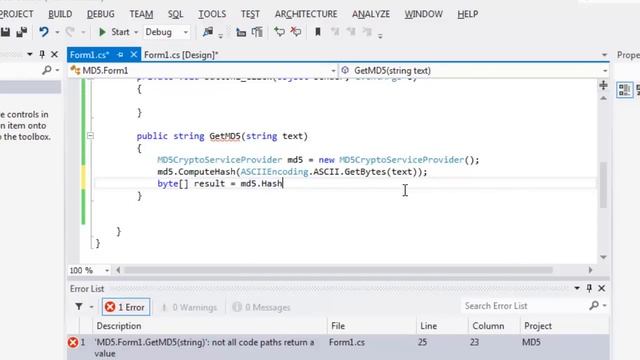Sort by the Line column header
This screenshot has width=640, height=360.
pos(442,326)
